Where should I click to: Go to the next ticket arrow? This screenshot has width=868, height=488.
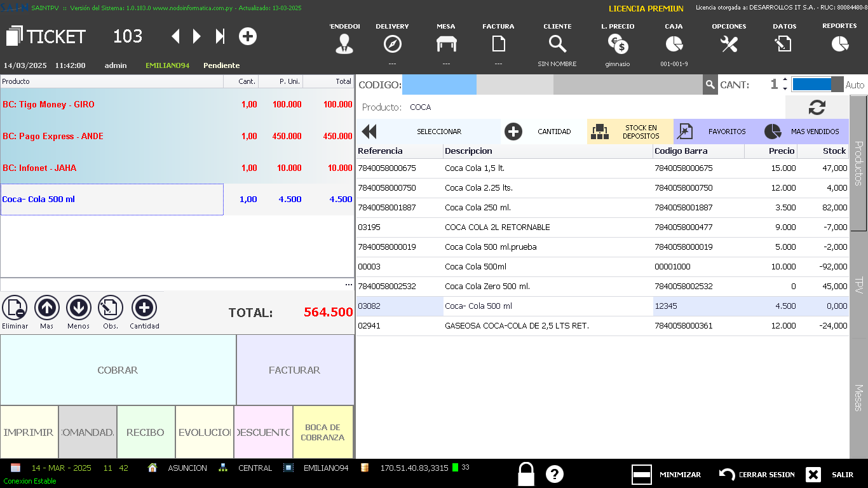coord(197,36)
